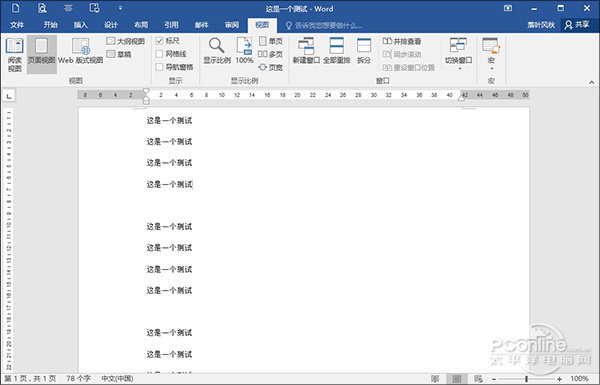Choose 单页 one-page view

271,41
